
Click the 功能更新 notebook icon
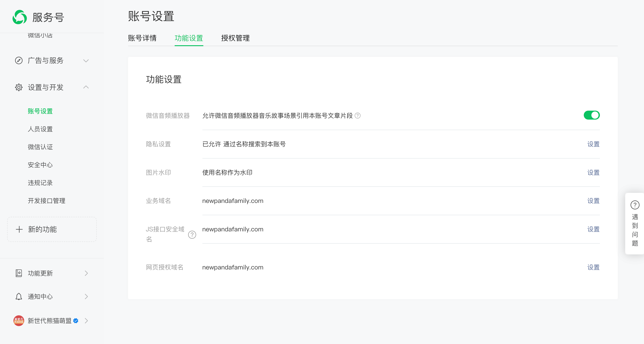(19, 273)
